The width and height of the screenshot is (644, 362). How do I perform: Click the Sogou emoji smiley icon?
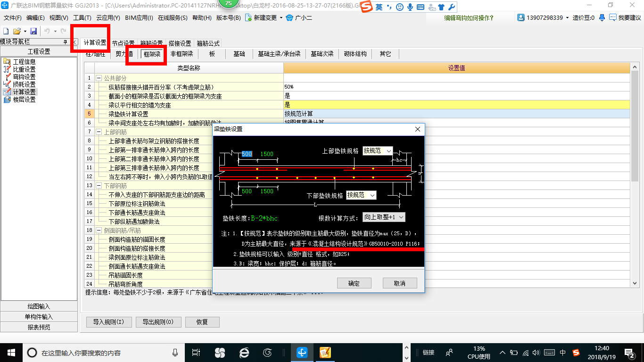[x=400, y=7]
